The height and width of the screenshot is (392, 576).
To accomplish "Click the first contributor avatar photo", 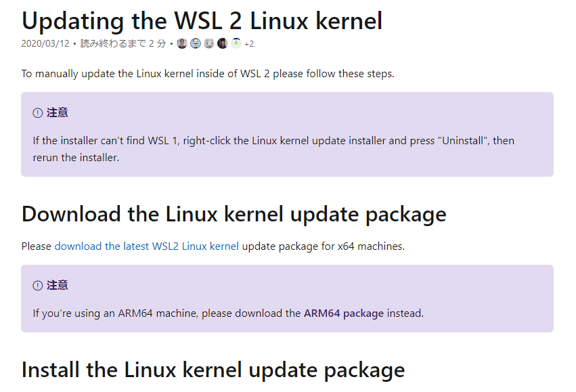I will [182, 43].
